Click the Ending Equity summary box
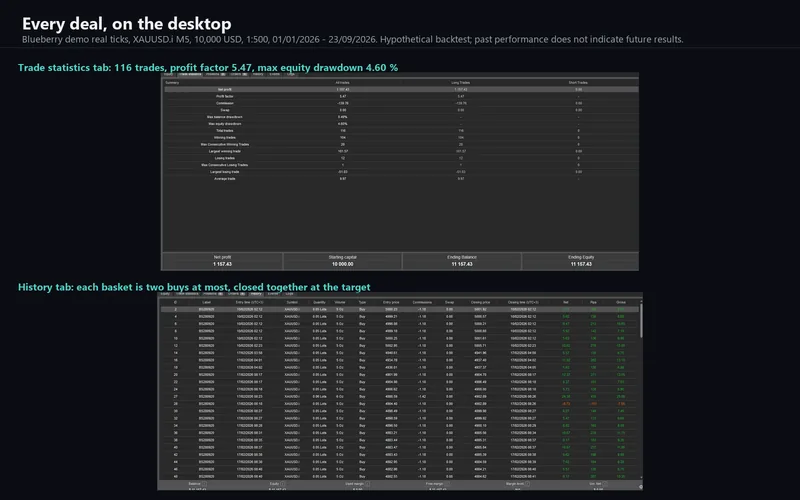 [x=581, y=261]
